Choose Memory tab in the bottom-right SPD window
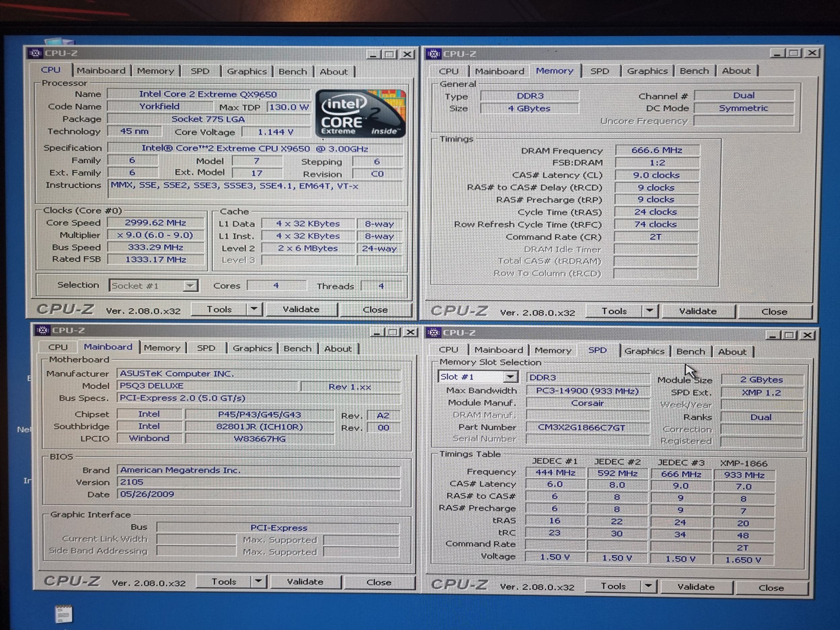840x630 pixels. [x=553, y=350]
